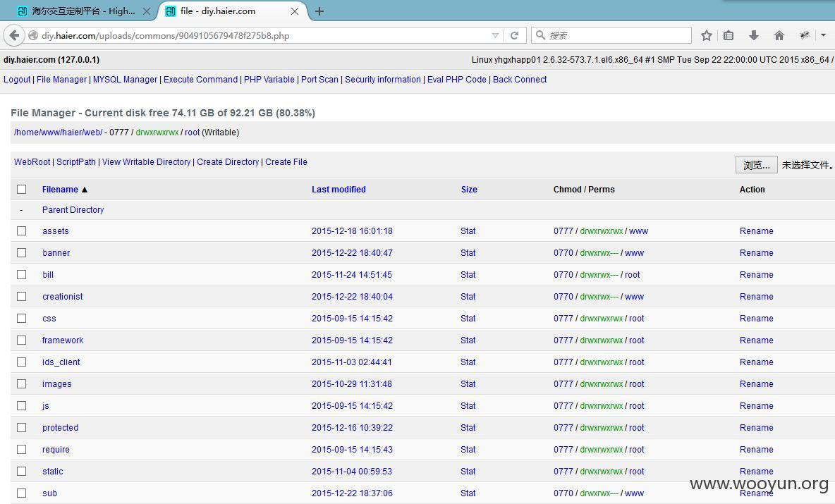Click the search magnifier icon

[540, 35]
